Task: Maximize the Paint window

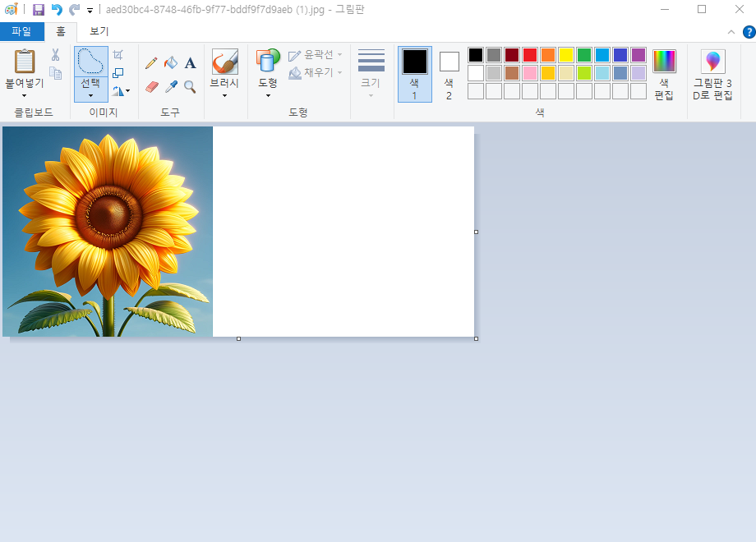Action: [x=702, y=9]
